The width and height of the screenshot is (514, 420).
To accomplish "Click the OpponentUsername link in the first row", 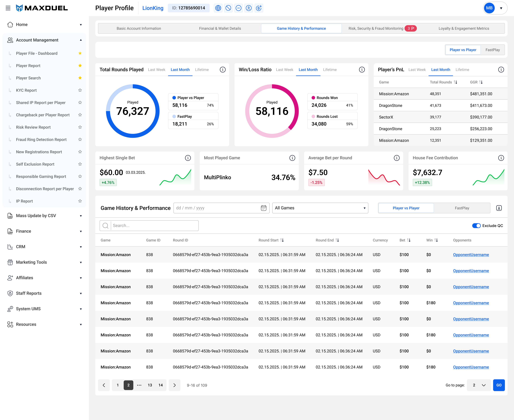I will (x=471, y=255).
